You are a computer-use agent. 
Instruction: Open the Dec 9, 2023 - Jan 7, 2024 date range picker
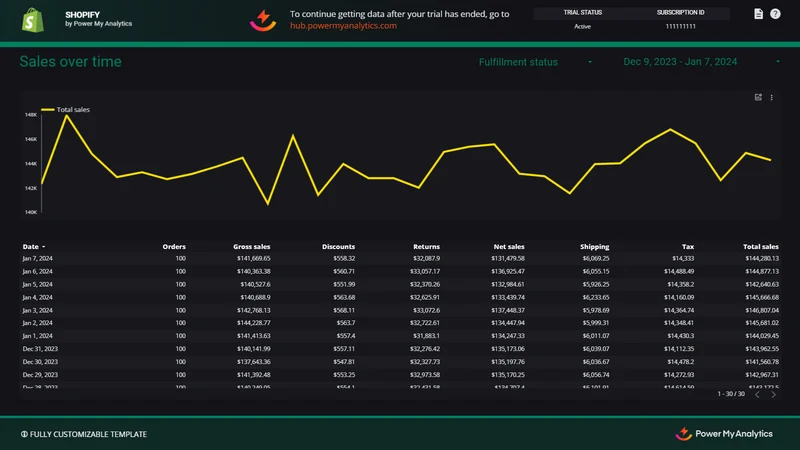pyautogui.click(x=702, y=62)
